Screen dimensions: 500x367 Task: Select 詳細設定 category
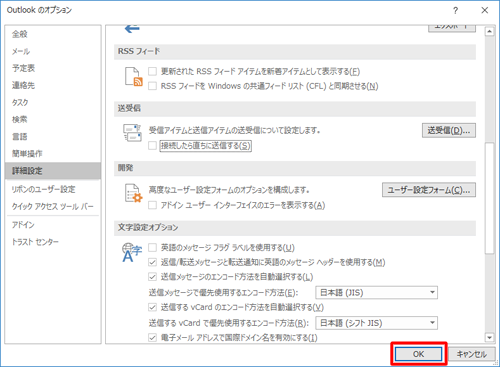pos(53,171)
